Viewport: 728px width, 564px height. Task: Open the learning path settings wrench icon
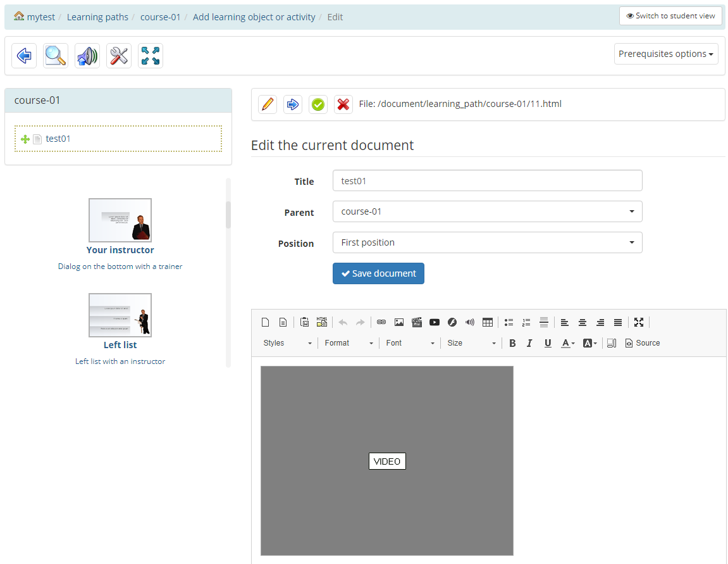click(x=118, y=56)
